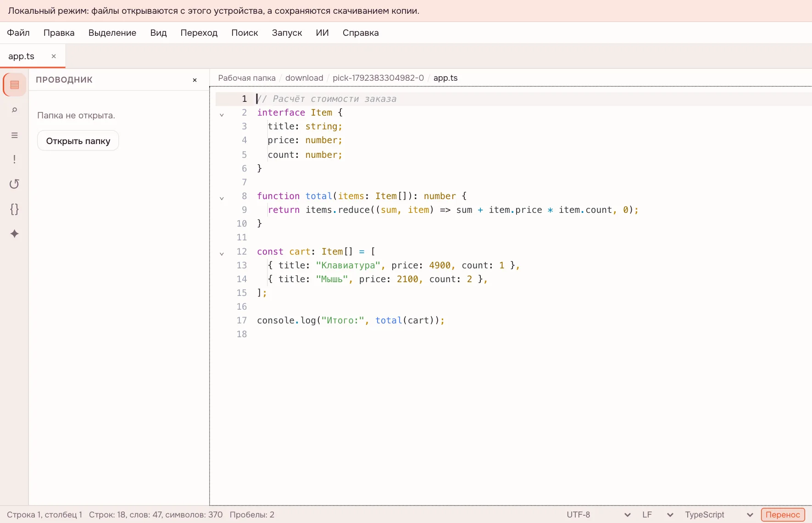Collapse the const cart array fold arrow

(222, 254)
